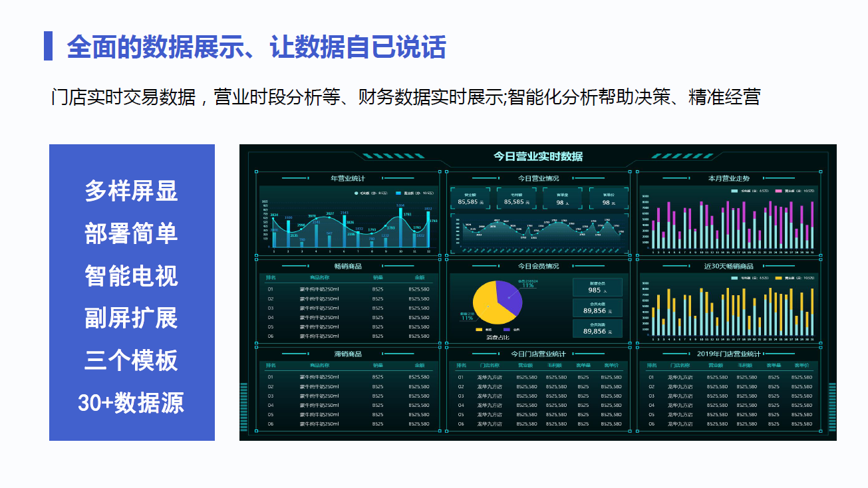Viewport: 868px width, 488px height.
Task: Click the 30+数据源 feature label
Action: tap(131, 403)
